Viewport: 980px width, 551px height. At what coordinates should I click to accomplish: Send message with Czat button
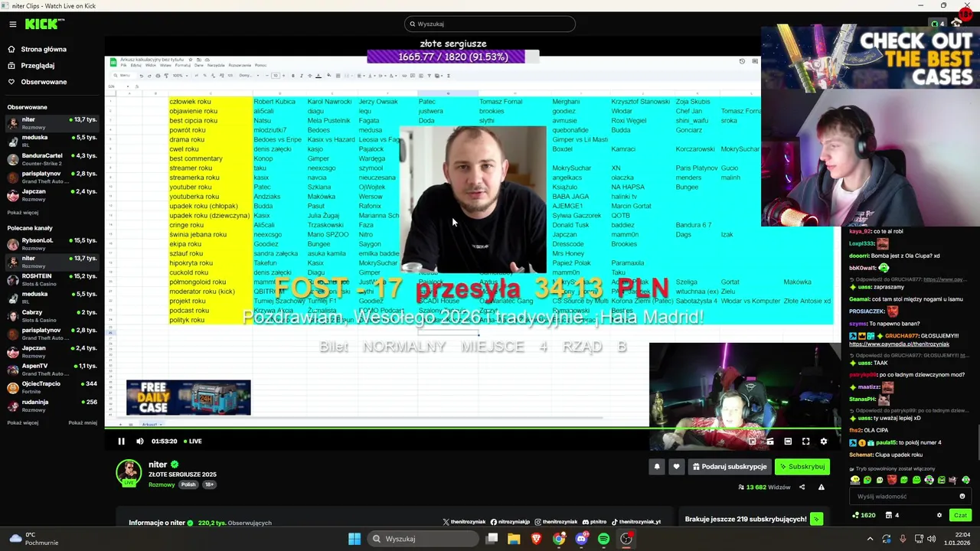tap(960, 515)
